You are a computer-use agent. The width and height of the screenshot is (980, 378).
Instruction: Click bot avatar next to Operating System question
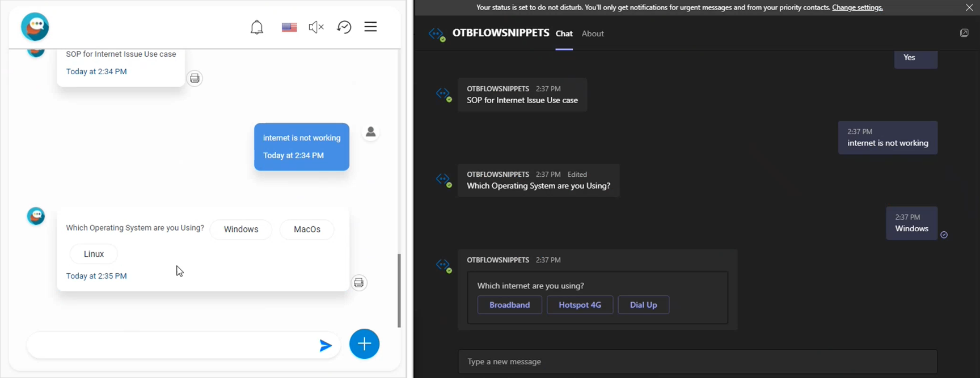click(x=36, y=216)
